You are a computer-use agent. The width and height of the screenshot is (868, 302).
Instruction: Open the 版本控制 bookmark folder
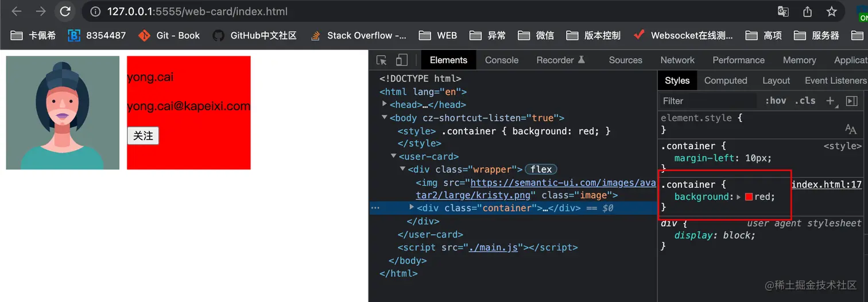click(x=594, y=36)
